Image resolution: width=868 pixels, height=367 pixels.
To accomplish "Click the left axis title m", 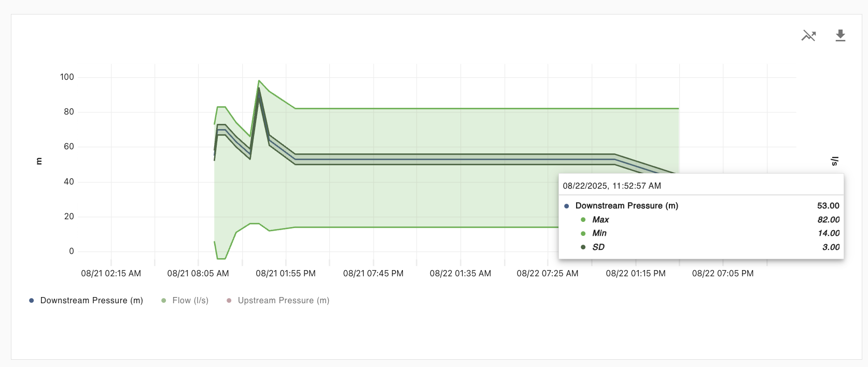I will pos(39,161).
